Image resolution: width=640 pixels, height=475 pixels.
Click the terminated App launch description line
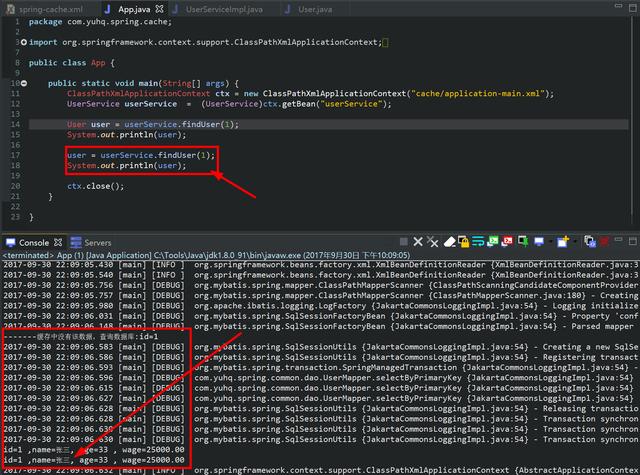tap(206, 255)
